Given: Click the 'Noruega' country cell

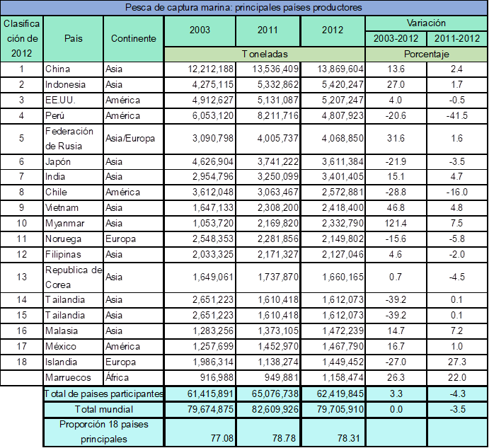Looking at the screenshot, I should point(74,239).
